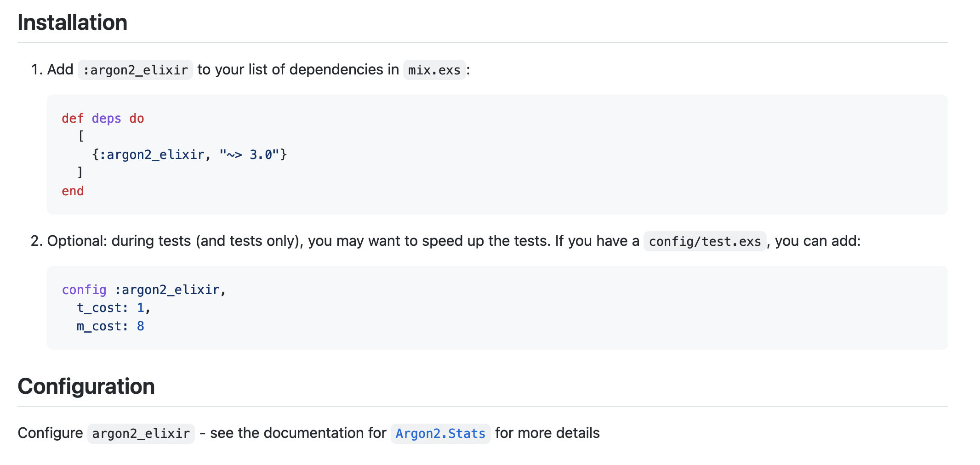Click the argon2_elixir code under Configuration

(141, 433)
